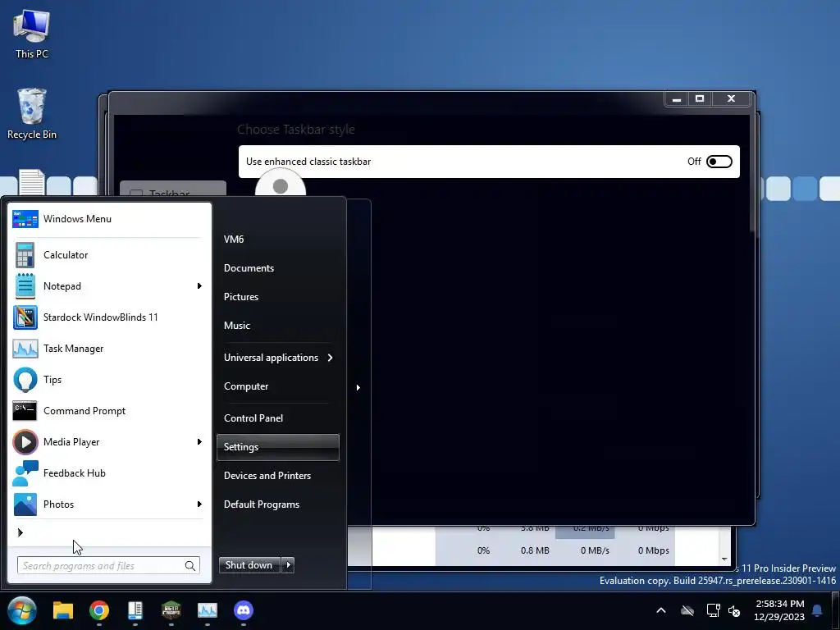Expand All Programs arrow at list bottom
The image size is (840, 630).
pyautogui.click(x=21, y=532)
